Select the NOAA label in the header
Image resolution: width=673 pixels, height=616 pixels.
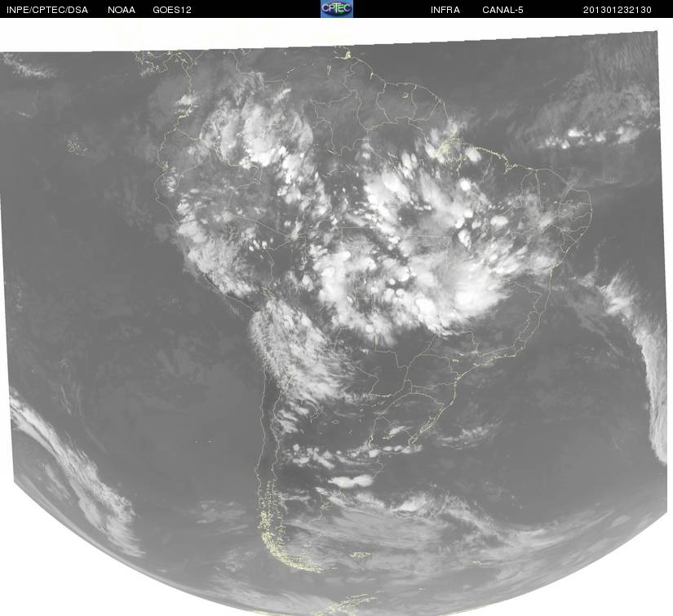[x=122, y=10]
